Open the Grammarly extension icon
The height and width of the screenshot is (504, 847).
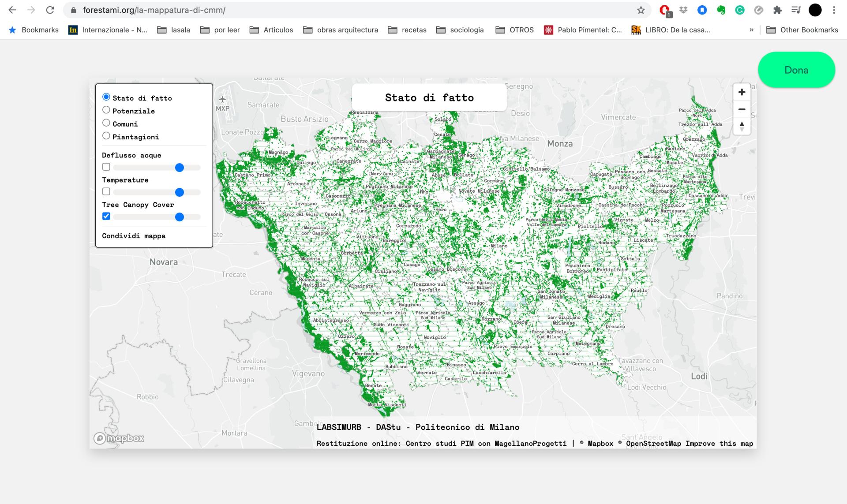point(740,10)
